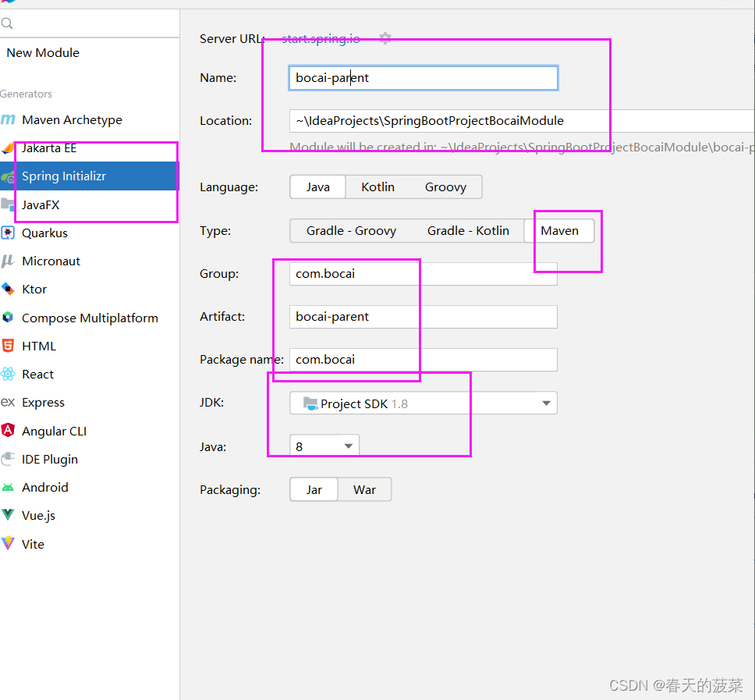
Task: Set type to Gradle - Groovy
Action: pos(351,231)
